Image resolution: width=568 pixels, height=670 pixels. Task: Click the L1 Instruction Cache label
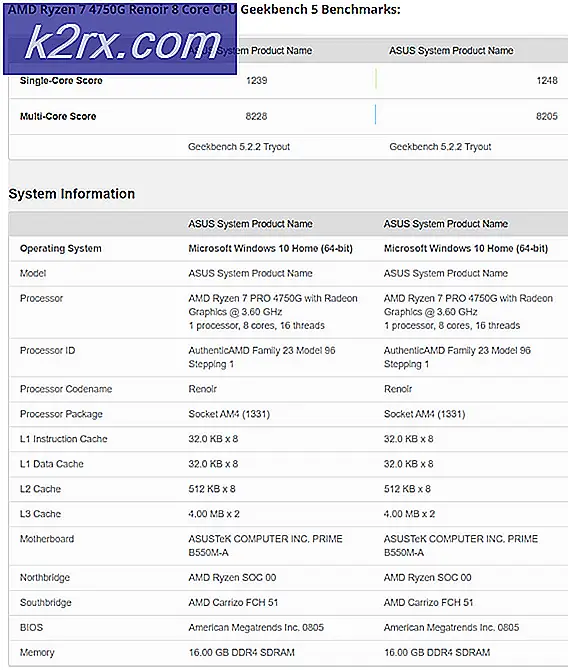tap(64, 439)
